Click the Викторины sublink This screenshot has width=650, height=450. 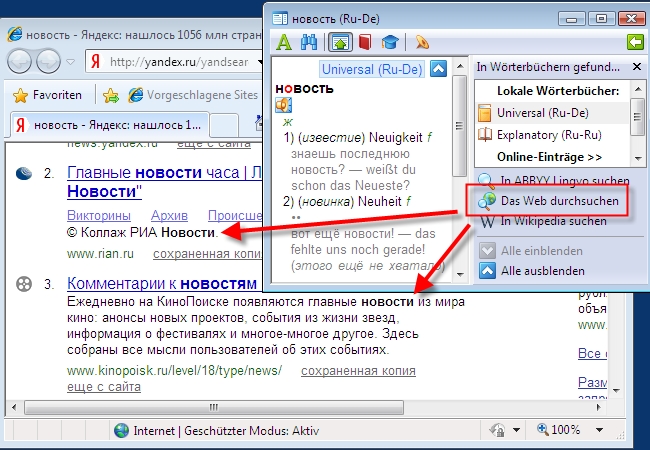[x=99, y=215]
